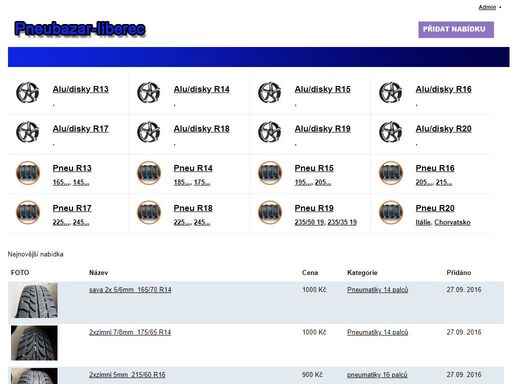Open the Pneubazar-liberec logo link
Screen dimensions: 512x384
click(x=80, y=29)
